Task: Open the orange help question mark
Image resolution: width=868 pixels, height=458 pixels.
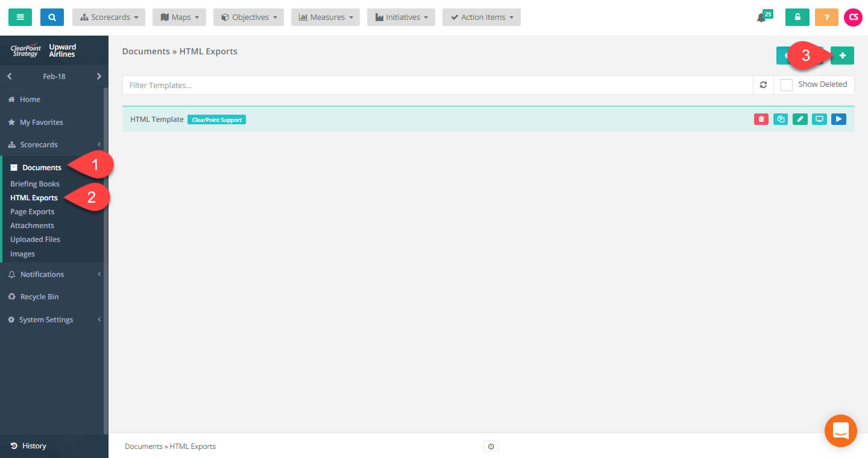Action: coord(826,17)
